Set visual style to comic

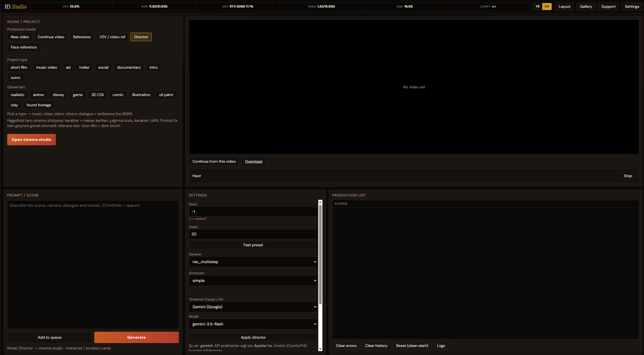pyautogui.click(x=118, y=95)
